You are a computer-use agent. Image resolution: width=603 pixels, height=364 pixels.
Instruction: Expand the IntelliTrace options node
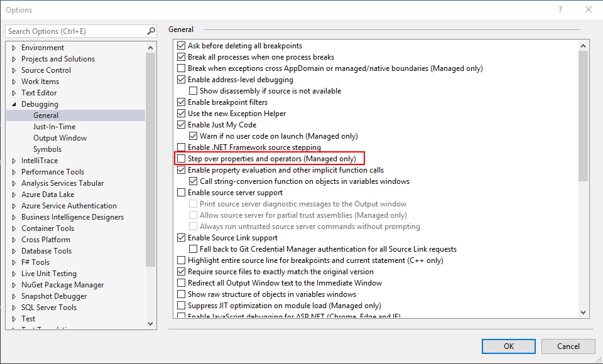14,161
